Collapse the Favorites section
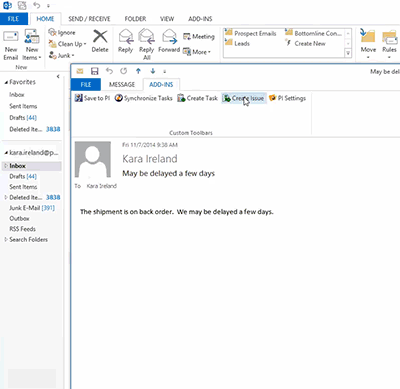The image size is (400, 389). [6, 82]
